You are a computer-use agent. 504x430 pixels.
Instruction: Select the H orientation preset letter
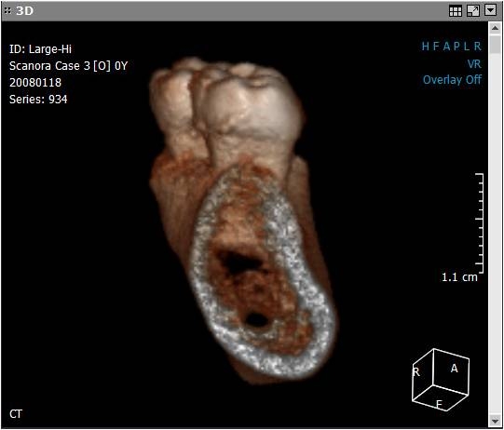click(x=425, y=47)
